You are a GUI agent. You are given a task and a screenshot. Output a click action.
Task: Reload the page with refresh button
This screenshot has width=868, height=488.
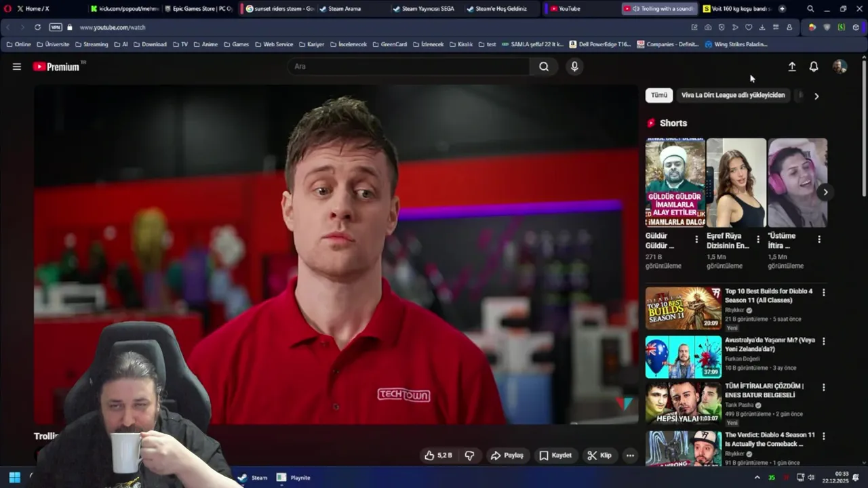(x=37, y=28)
